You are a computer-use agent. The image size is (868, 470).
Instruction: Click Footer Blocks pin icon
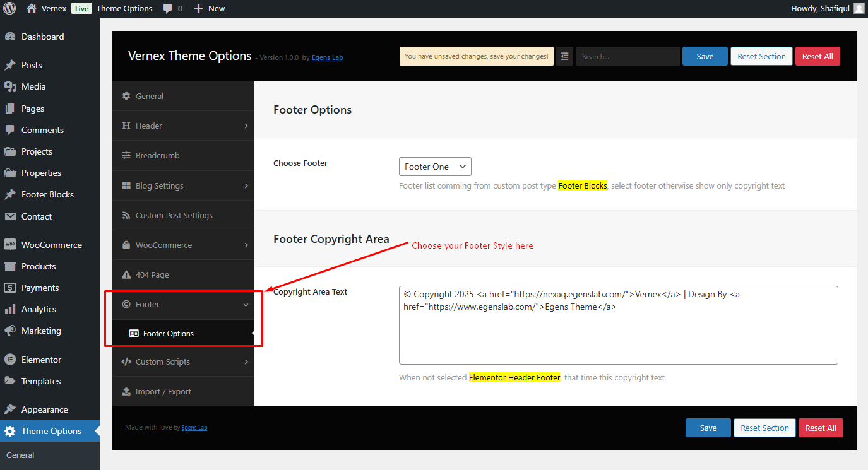10,194
